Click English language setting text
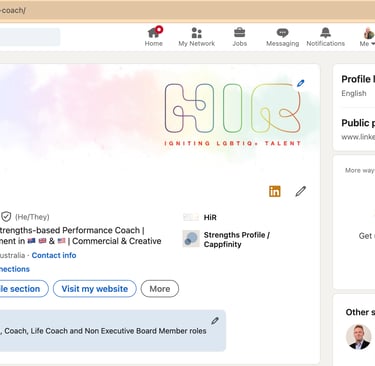 click(354, 93)
